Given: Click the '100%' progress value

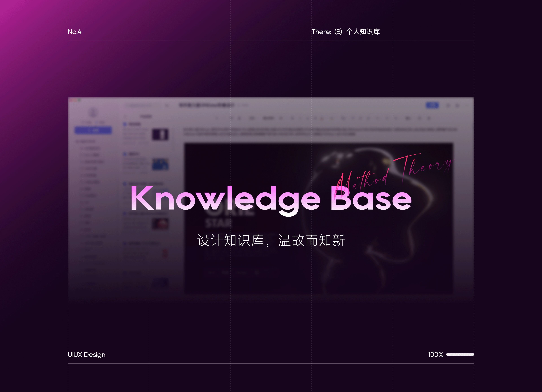Looking at the screenshot, I should 435,355.
